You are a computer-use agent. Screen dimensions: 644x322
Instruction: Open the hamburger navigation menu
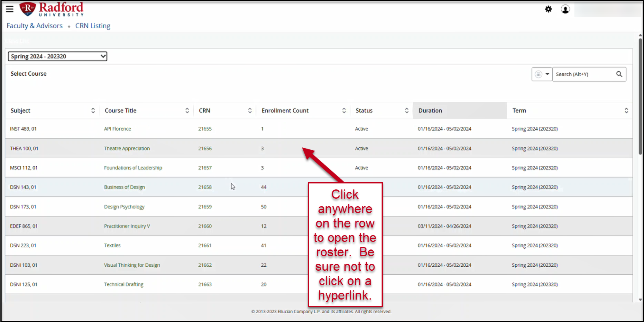tap(10, 9)
